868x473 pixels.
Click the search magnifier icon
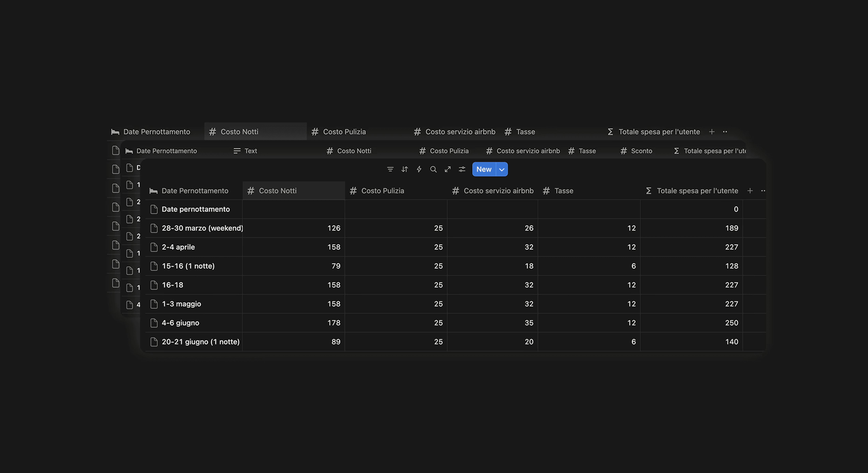(433, 169)
